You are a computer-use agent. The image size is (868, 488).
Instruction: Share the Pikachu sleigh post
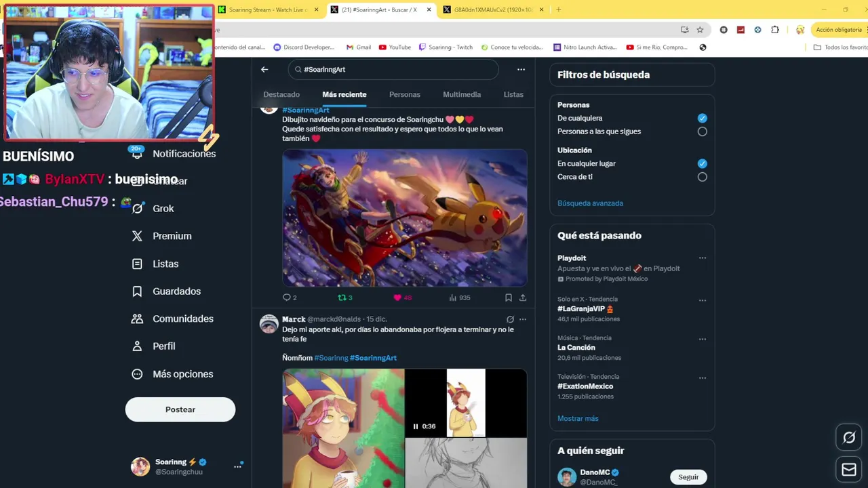click(523, 298)
